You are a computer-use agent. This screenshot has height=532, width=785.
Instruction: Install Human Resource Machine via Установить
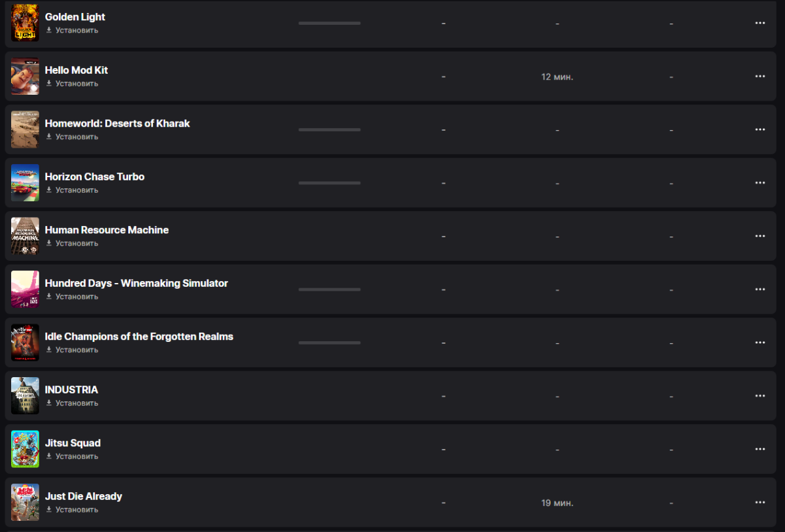[77, 243]
